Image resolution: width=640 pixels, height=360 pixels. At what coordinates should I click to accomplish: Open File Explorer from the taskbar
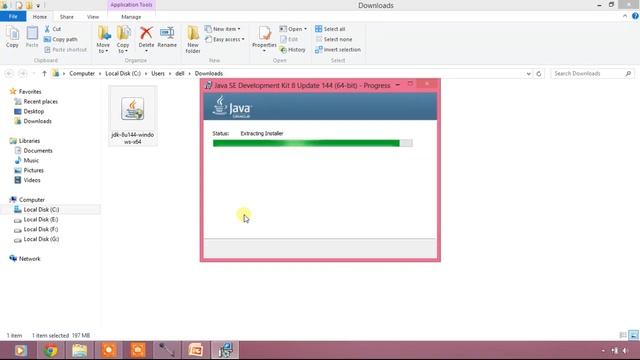pos(80,350)
